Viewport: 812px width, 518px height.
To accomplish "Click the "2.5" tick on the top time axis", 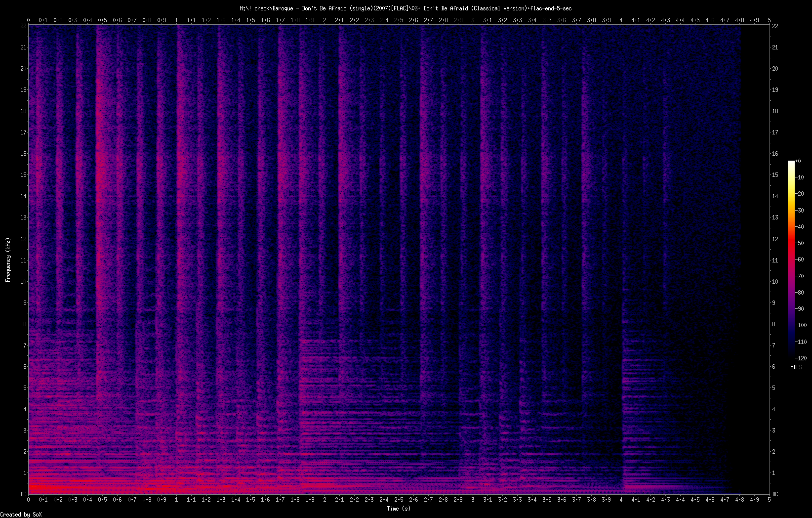I will click(x=399, y=20).
